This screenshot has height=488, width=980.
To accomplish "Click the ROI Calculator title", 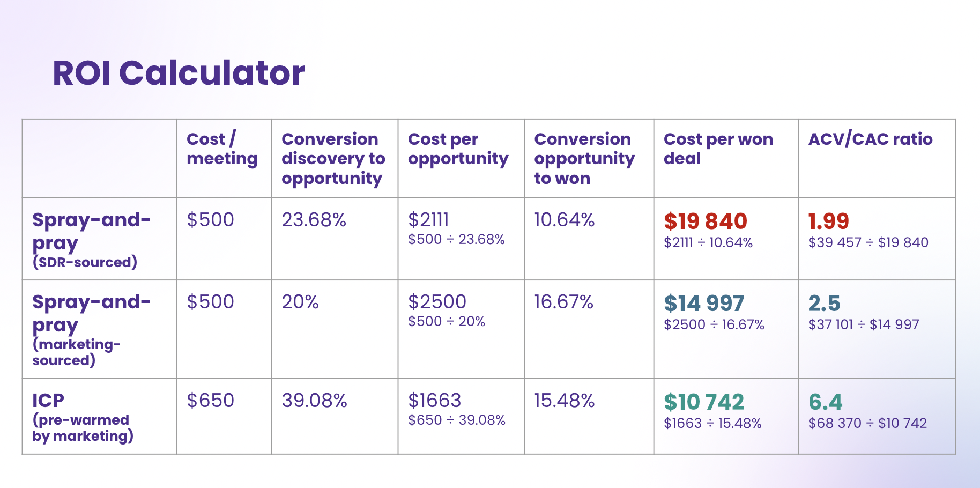I will [x=179, y=73].
